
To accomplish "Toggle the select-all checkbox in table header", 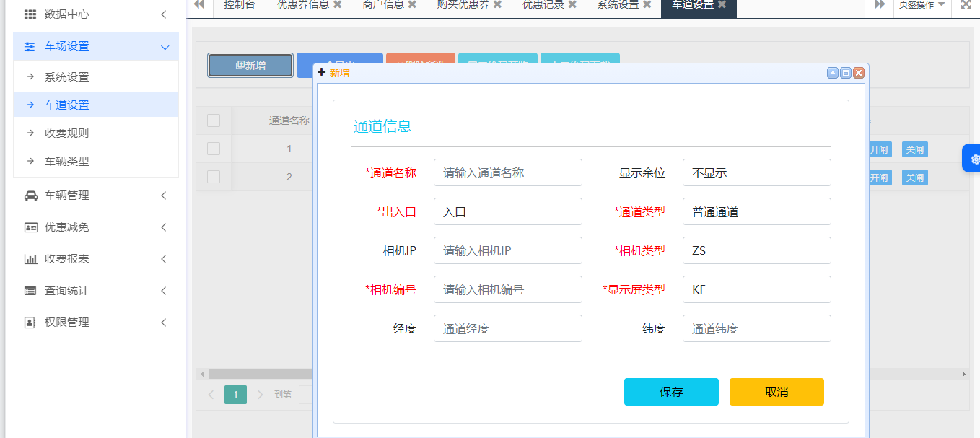I will (x=213, y=121).
